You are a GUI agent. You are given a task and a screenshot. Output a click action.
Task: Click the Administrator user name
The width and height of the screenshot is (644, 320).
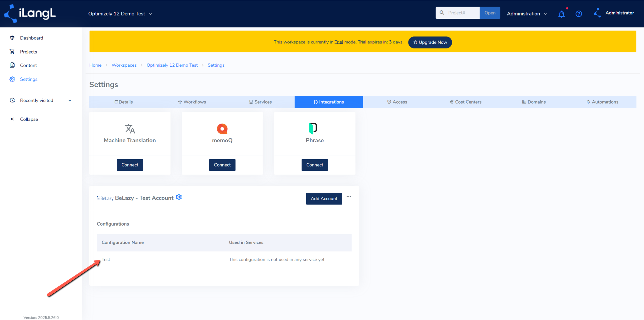[x=619, y=13]
